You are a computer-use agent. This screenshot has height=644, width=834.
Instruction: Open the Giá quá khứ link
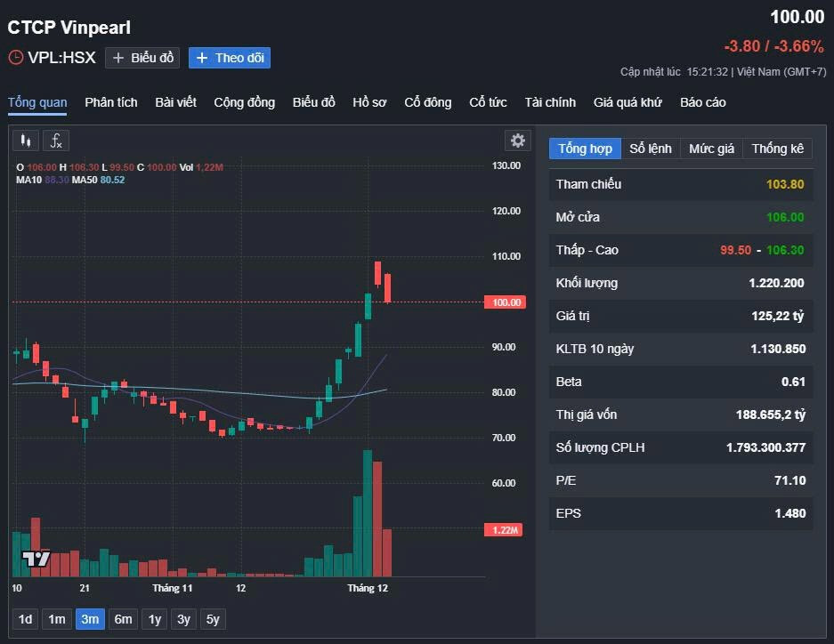[628, 102]
